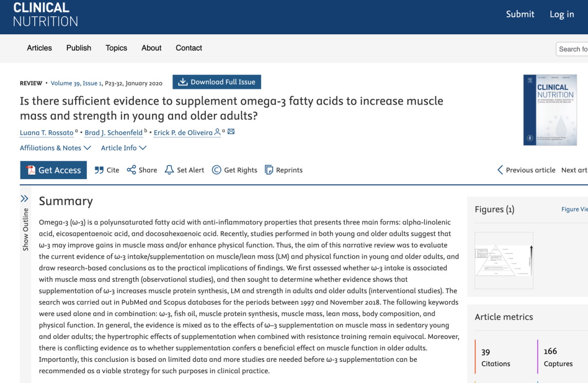Click the email envelope icon for Erick P. de Oliveira
Screen dimensions: 588x383
(231, 132)
